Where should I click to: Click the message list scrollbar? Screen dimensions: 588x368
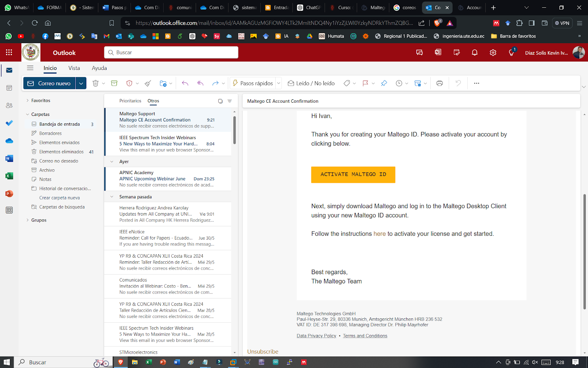[234, 131]
